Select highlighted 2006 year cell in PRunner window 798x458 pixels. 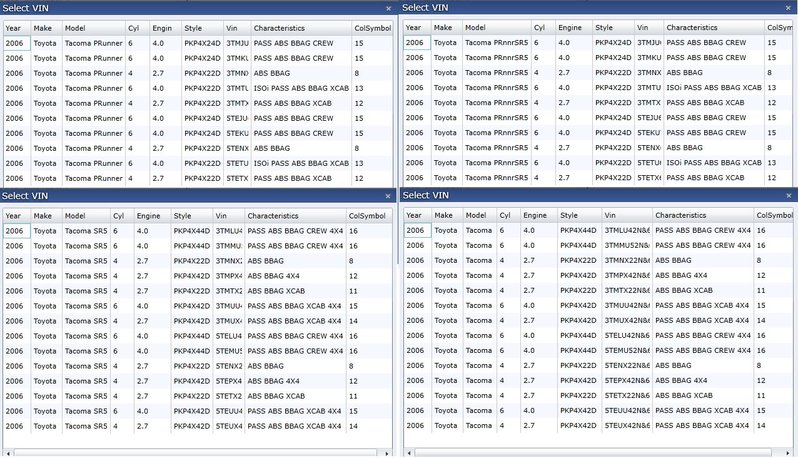pos(17,44)
